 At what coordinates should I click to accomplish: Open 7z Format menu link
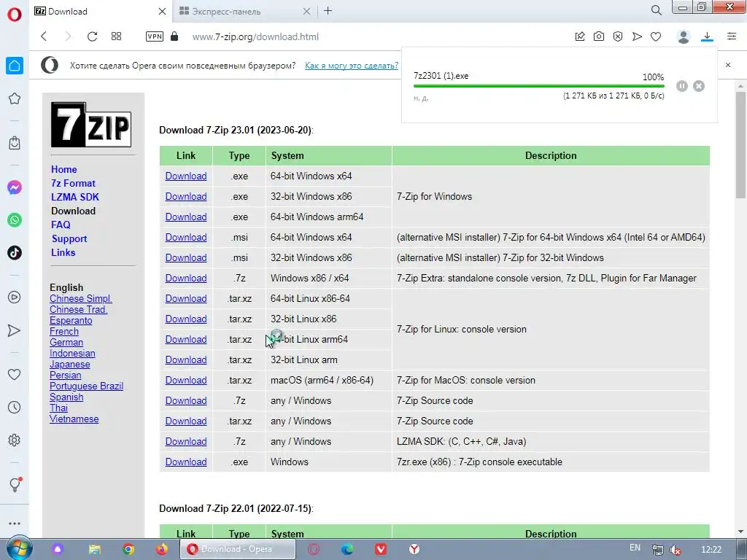(x=74, y=183)
